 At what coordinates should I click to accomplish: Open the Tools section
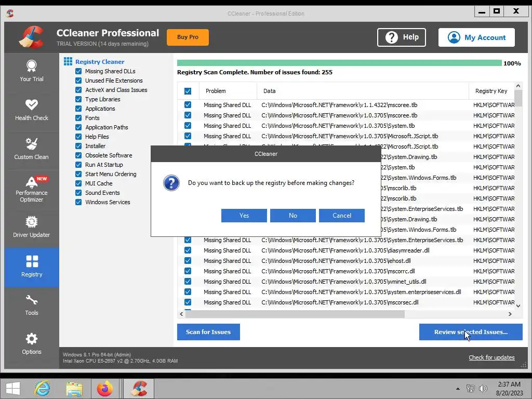(32, 306)
